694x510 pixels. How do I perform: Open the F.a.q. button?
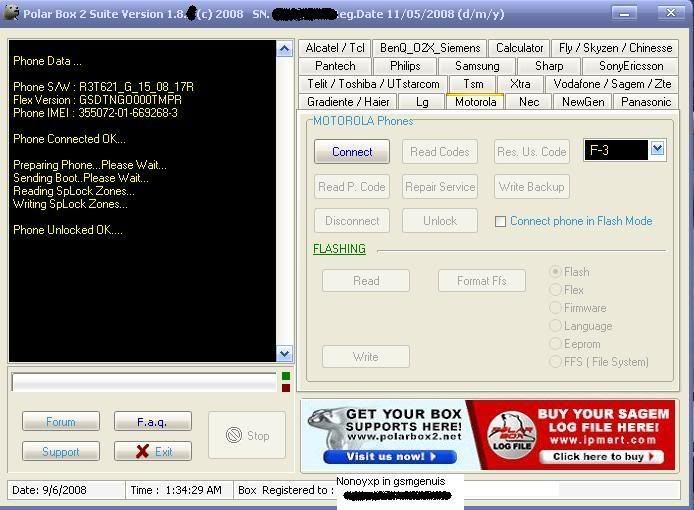tap(153, 421)
